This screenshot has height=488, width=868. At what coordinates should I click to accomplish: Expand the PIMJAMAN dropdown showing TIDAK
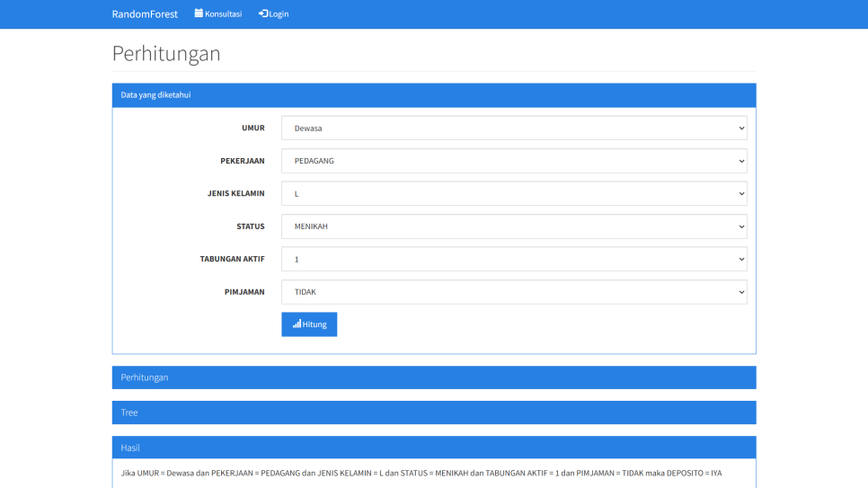click(513, 292)
